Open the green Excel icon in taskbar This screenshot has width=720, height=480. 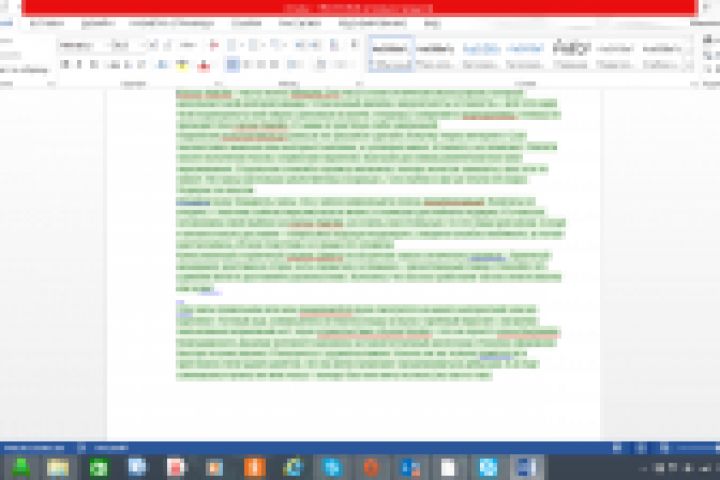[98, 468]
